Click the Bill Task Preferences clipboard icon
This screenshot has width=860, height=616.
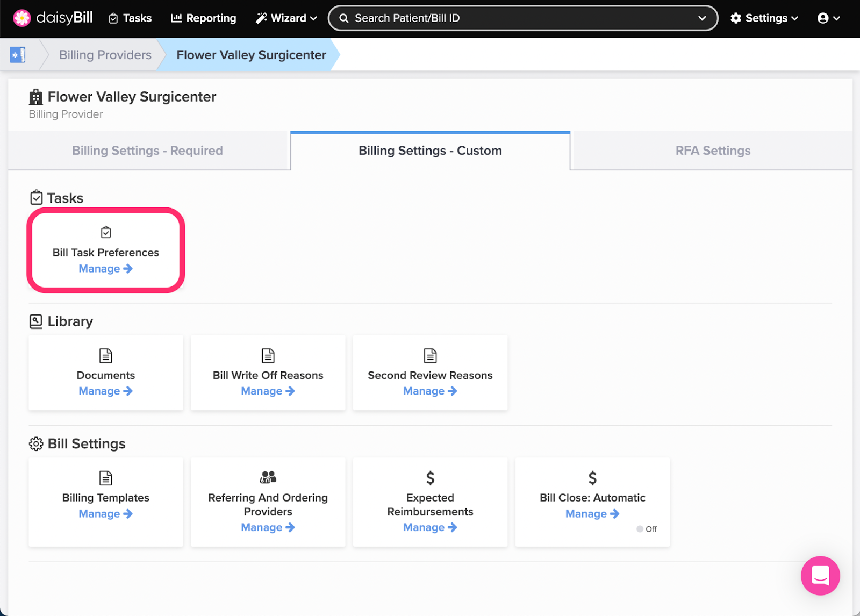106,232
